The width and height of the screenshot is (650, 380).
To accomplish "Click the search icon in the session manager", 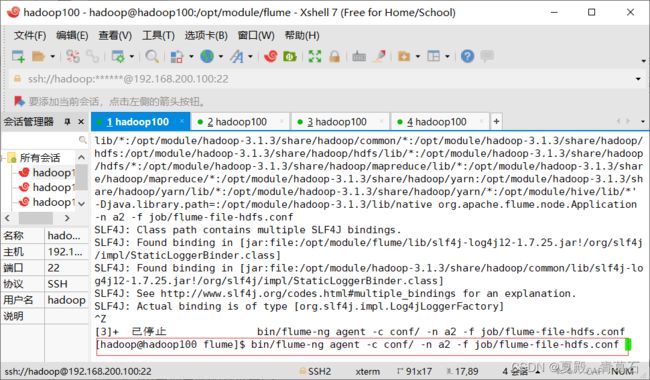I will click(x=82, y=140).
